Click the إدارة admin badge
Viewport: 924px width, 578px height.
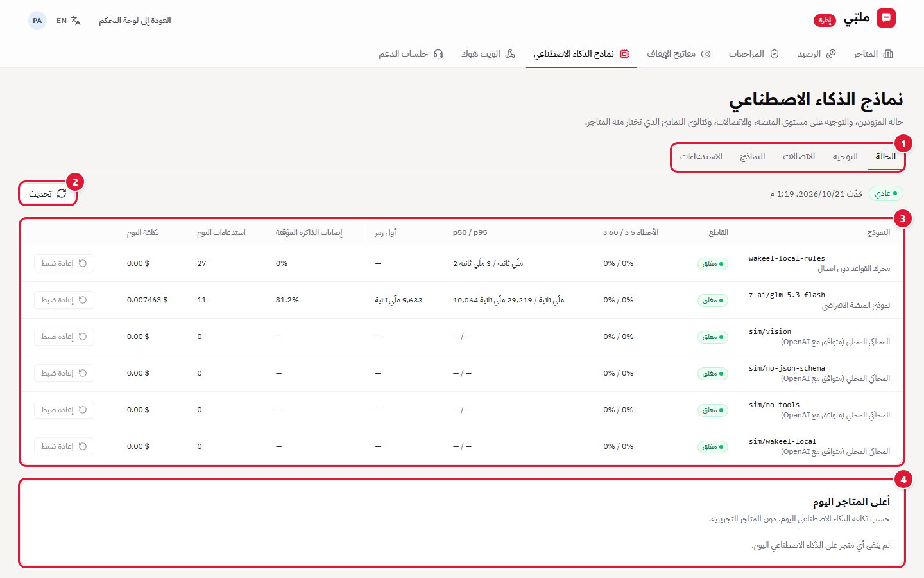[x=825, y=21]
